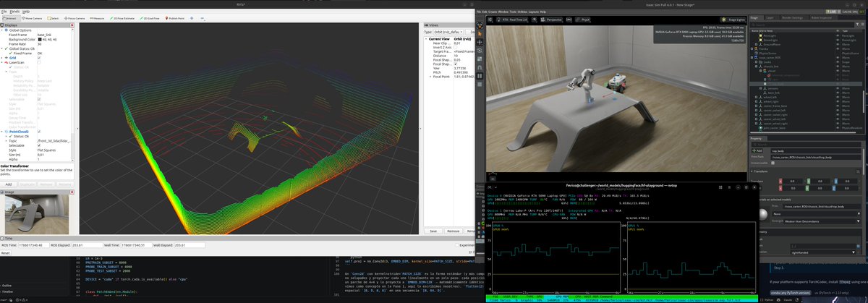The image size is (868, 303).
Task: Expand the Franka prim in Stage tree
Action: click(752, 49)
